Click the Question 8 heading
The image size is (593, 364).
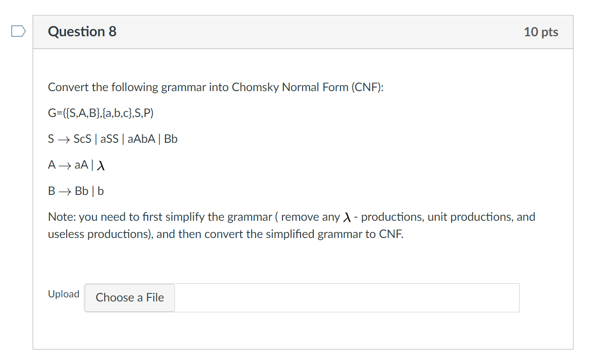(82, 32)
